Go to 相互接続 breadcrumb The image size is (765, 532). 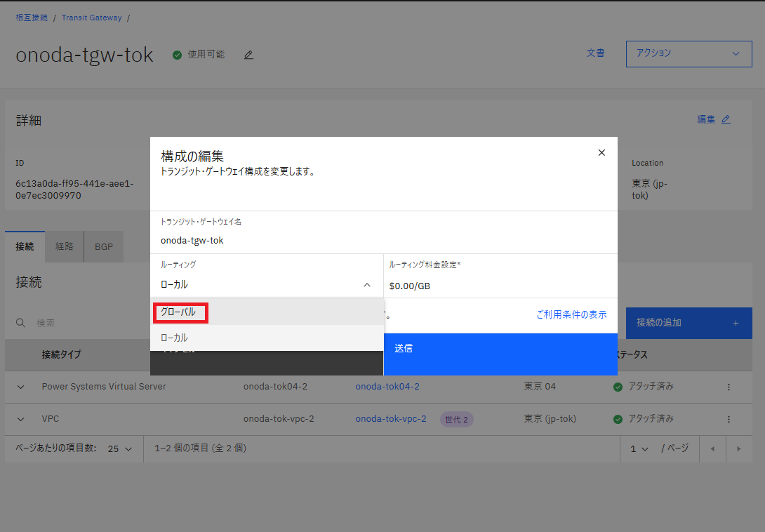(32, 18)
